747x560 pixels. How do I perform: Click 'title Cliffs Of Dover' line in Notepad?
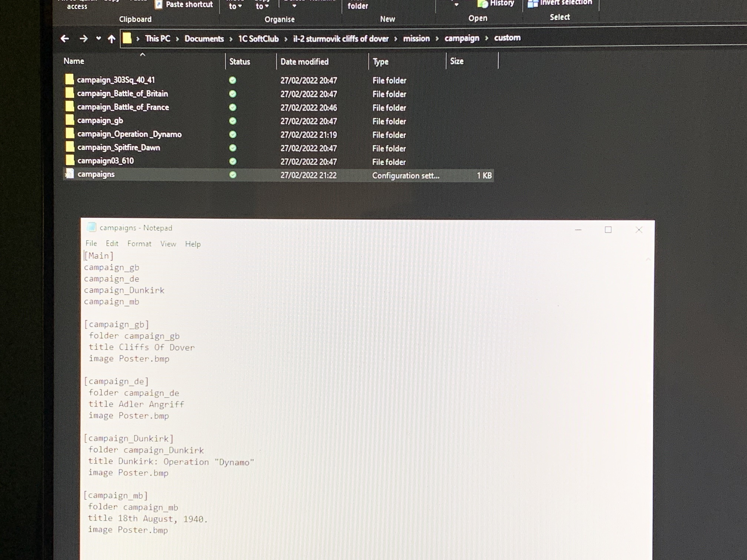[142, 347]
